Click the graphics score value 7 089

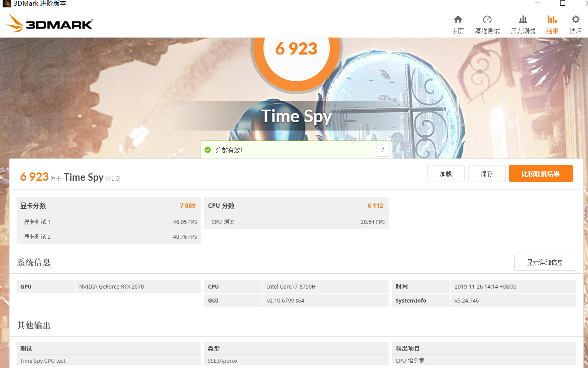[188, 206]
